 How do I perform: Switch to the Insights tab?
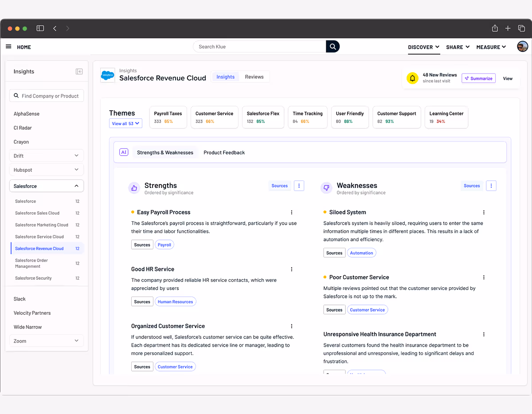(x=225, y=77)
